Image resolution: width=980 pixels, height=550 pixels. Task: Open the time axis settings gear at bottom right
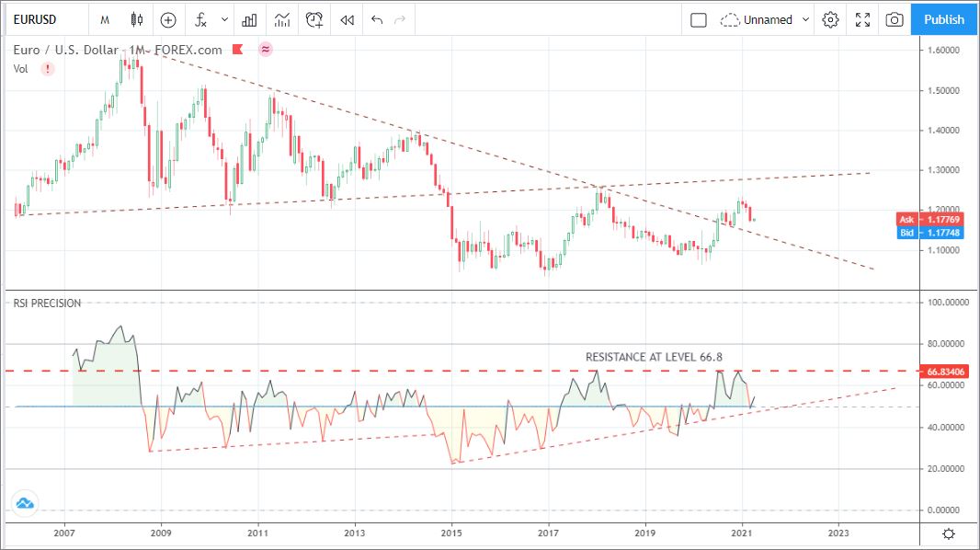coord(949,533)
